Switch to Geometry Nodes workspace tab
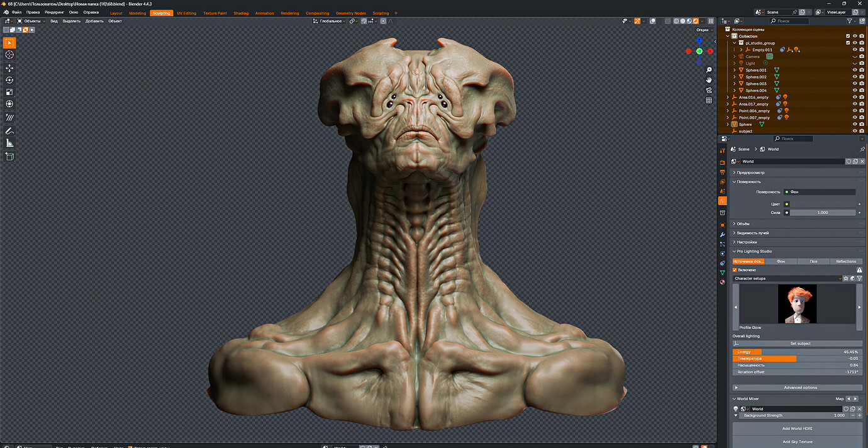 [x=350, y=13]
